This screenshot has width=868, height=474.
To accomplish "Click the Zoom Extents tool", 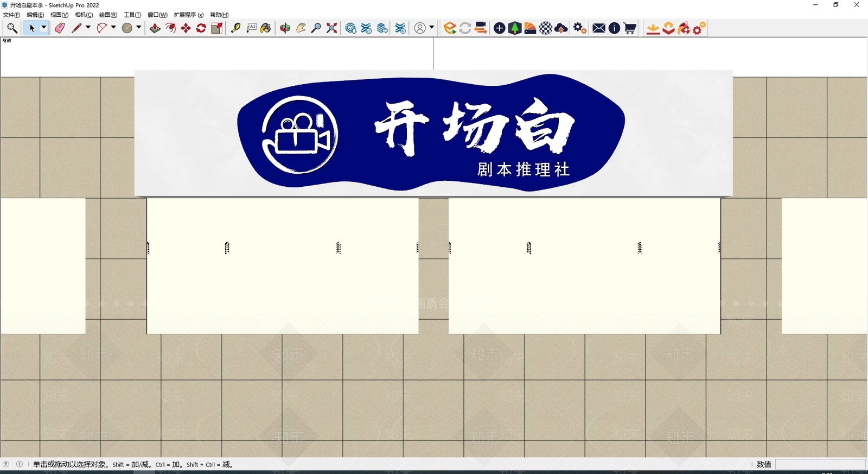I will 331,28.
